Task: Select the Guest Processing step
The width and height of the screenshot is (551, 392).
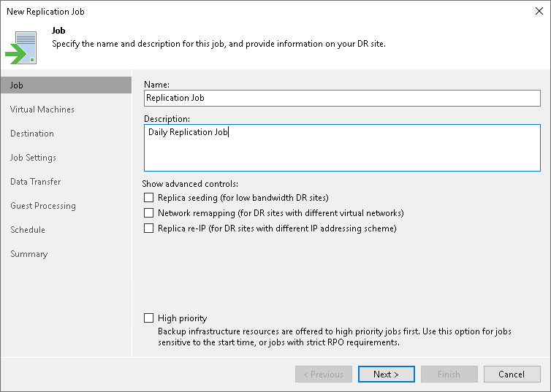Action: coord(43,206)
